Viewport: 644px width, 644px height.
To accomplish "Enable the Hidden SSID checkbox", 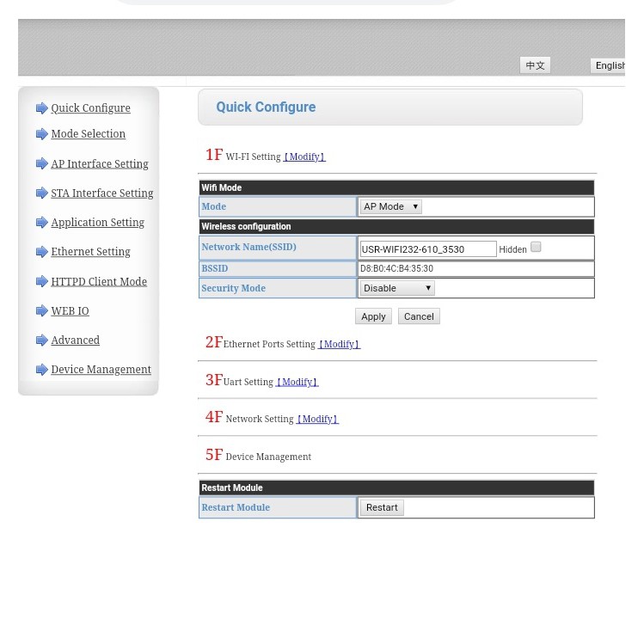I will [x=536, y=247].
